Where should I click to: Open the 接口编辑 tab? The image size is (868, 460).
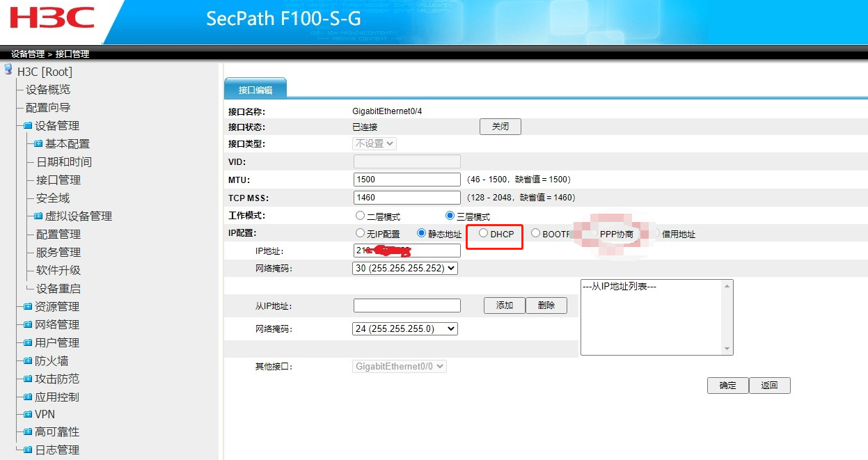pyautogui.click(x=255, y=90)
